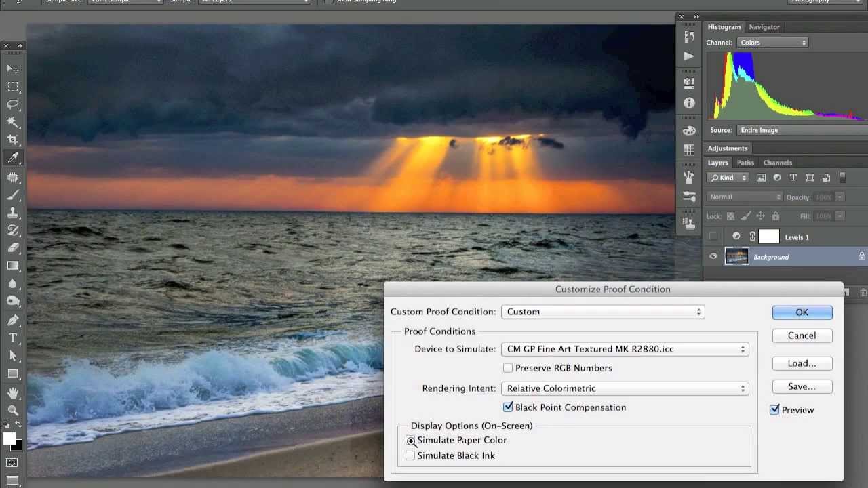Select the Dodge tool

pyautogui.click(x=13, y=301)
